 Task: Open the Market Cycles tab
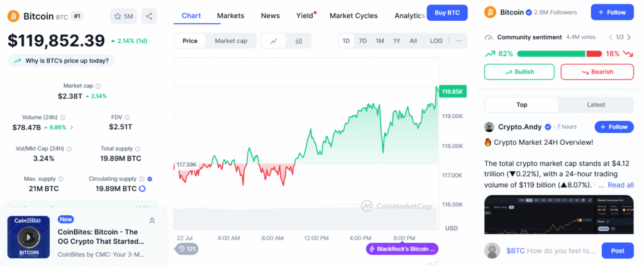353,16
